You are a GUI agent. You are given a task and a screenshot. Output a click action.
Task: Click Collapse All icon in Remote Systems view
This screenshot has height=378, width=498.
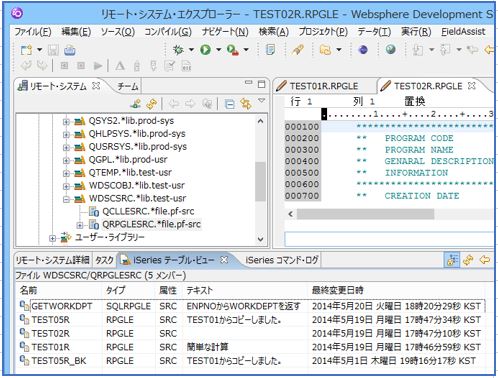tap(230, 104)
